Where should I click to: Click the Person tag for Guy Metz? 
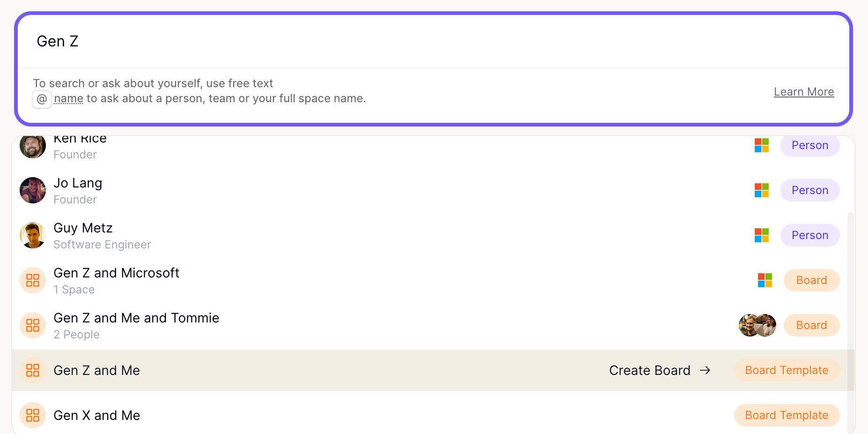click(x=810, y=235)
